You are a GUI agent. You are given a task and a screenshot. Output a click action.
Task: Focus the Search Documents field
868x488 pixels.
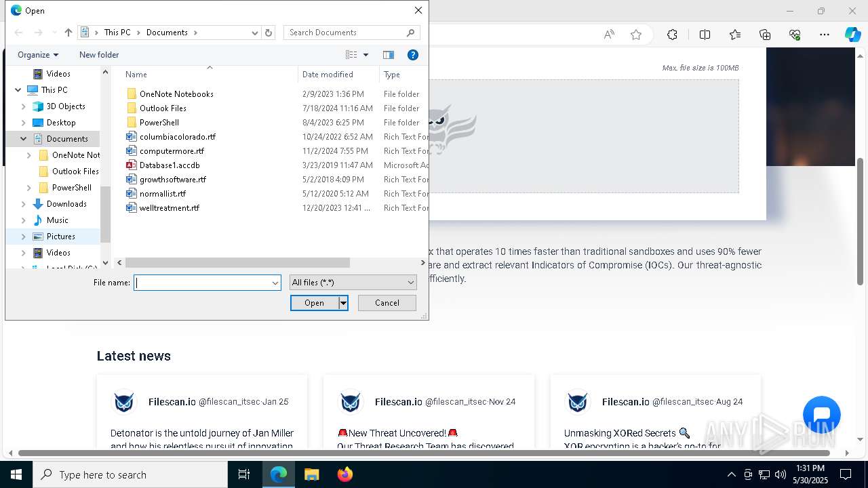[351, 33]
